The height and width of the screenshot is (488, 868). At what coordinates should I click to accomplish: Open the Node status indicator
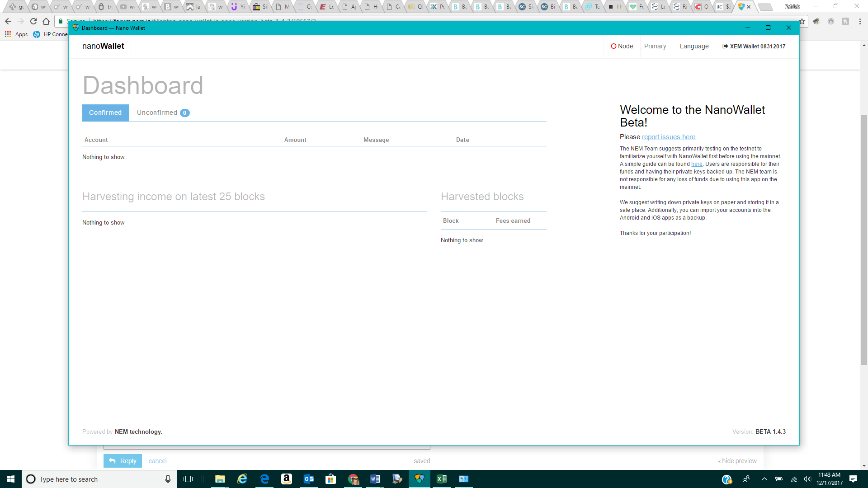point(622,46)
